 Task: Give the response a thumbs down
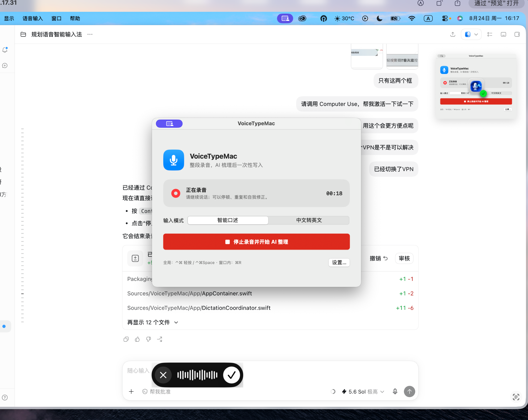[x=148, y=339]
